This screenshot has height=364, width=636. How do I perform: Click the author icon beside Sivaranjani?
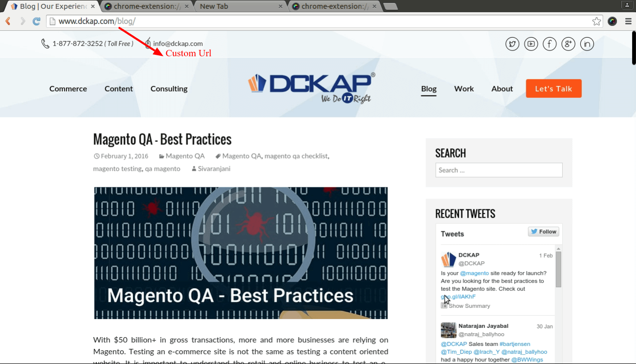click(193, 168)
